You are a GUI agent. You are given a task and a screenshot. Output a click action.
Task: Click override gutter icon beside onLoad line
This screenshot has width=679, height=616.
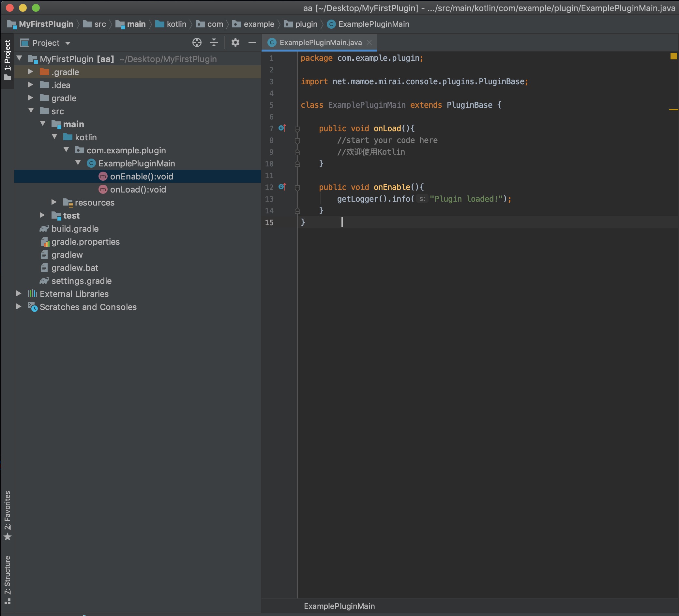coord(282,128)
